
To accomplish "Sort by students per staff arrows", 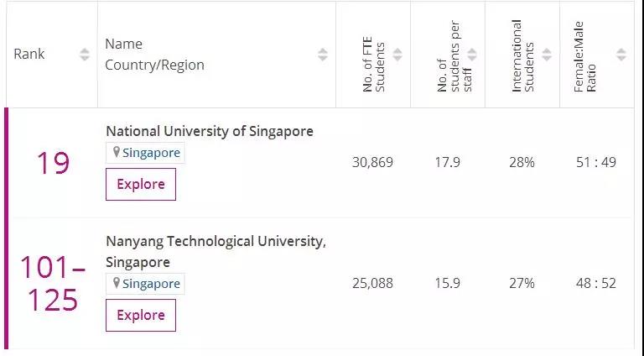I will [472, 55].
